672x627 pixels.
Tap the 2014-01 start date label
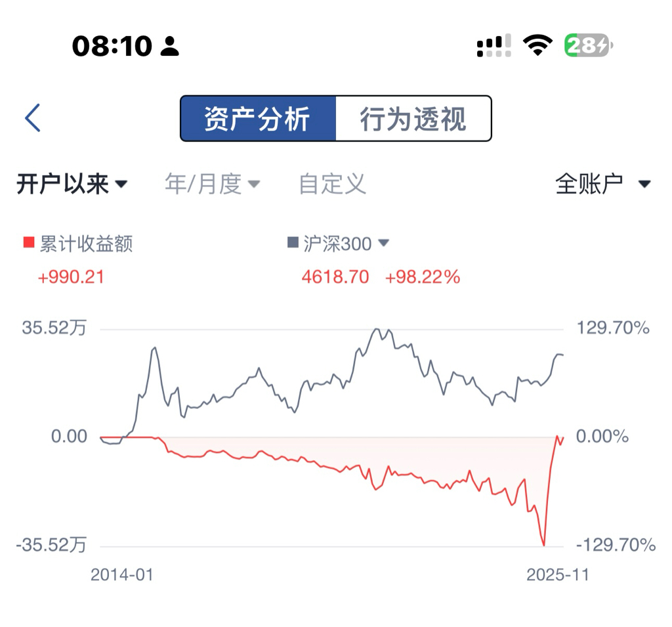(x=121, y=574)
